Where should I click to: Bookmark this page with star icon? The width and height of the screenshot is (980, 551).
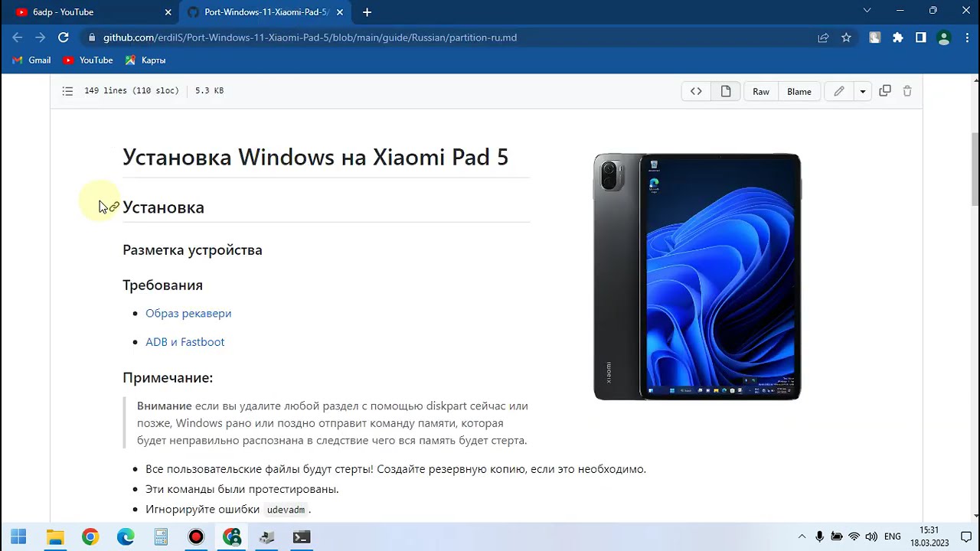coord(846,37)
